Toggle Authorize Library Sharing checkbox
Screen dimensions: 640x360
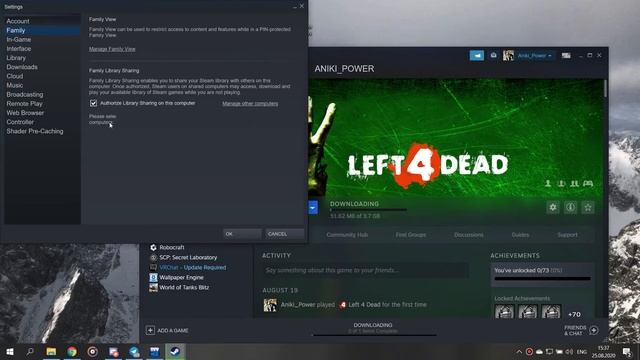point(93,103)
